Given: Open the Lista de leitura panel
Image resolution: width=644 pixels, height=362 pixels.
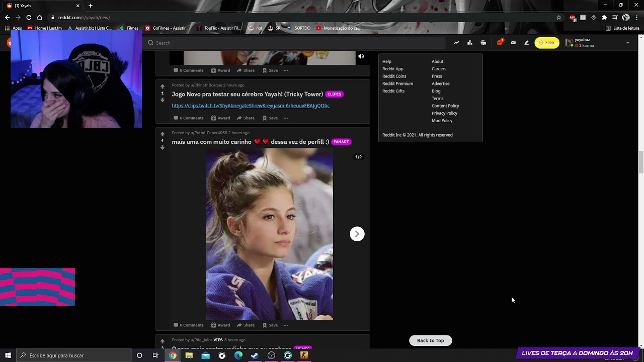Looking at the screenshot, I should click(622, 28).
